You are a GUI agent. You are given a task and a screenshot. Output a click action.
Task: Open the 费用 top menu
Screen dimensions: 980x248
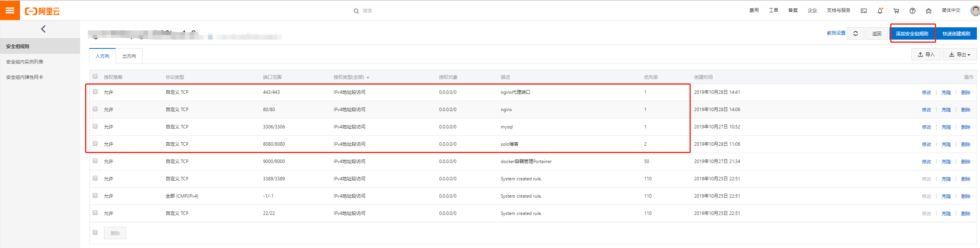click(754, 10)
